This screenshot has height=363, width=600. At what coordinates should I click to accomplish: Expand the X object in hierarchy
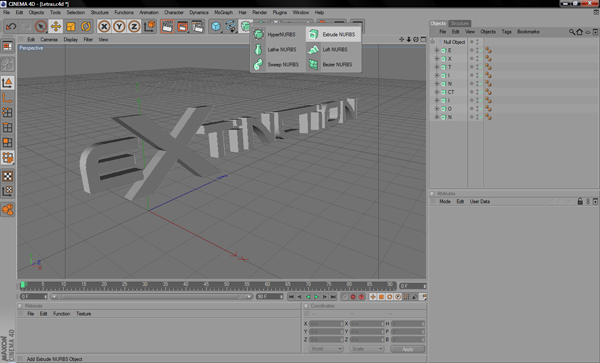pyautogui.click(x=437, y=59)
